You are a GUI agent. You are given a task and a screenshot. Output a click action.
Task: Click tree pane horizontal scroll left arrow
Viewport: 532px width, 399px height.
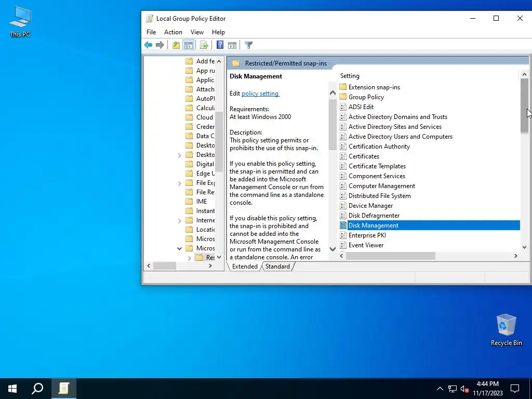(x=149, y=265)
